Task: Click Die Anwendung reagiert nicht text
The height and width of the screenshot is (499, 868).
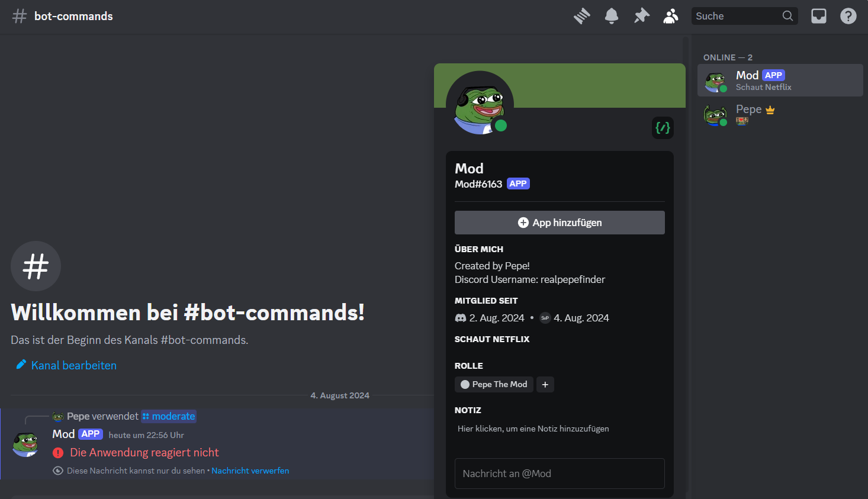Action: 144,452
